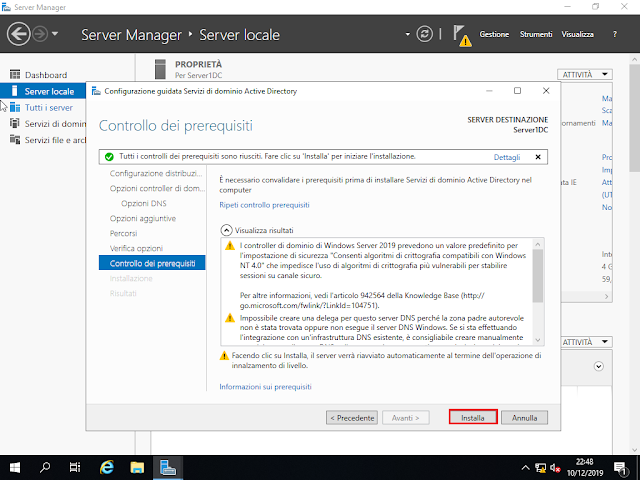This screenshot has width=640, height=480.
Task: Open the Windows Start menu
Action: click(15, 467)
